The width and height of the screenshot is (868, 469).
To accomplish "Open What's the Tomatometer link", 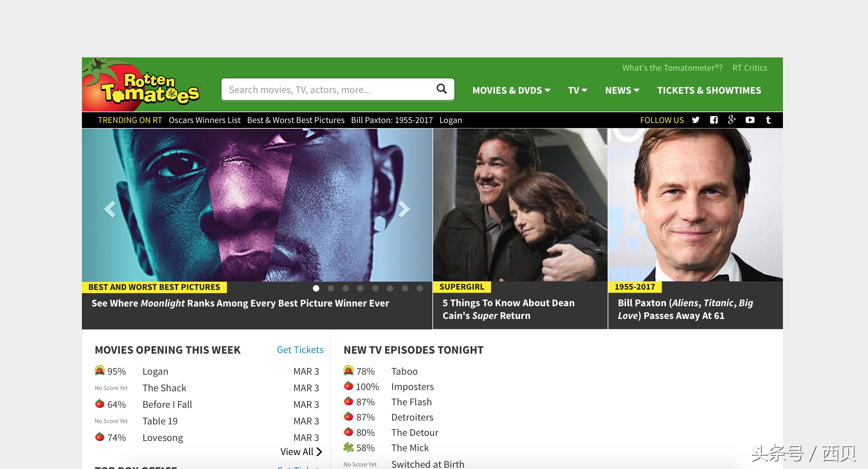I will tap(672, 68).
